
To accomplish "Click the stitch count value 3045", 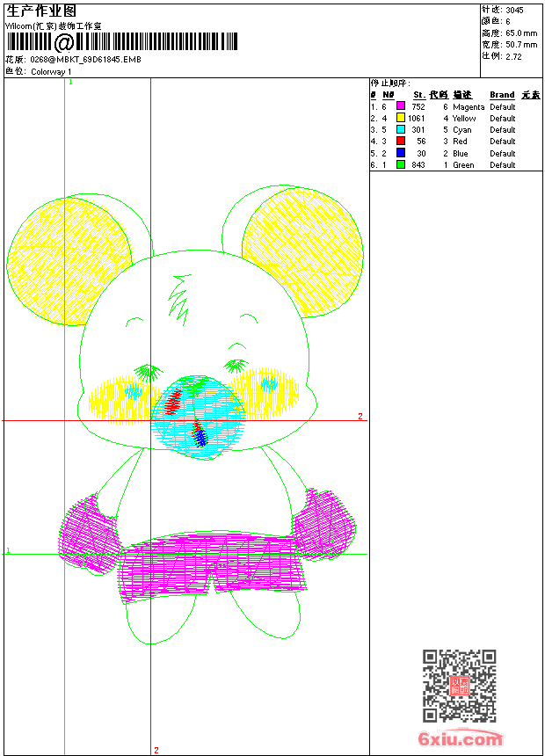I will [x=514, y=11].
